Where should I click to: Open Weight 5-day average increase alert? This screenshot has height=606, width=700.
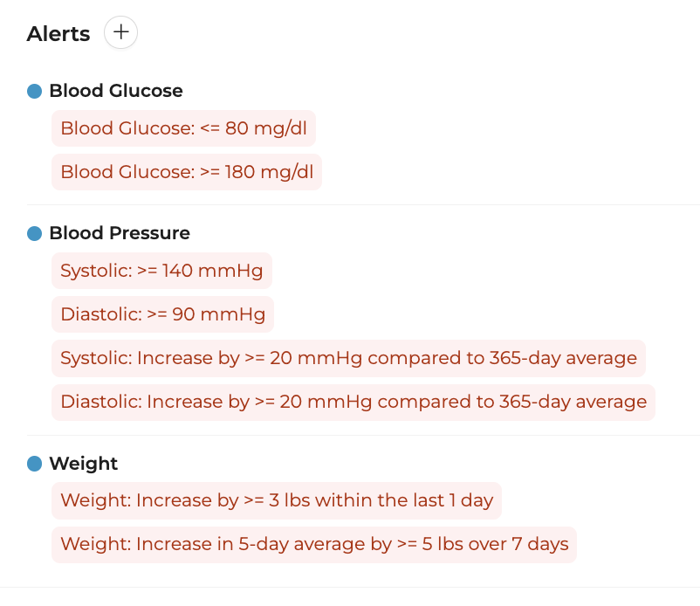pos(314,544)
